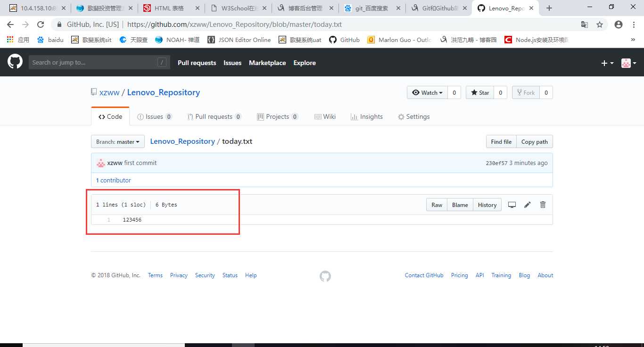
Task: Delete today.txt using the trash icon
Action: click(543, 205)
